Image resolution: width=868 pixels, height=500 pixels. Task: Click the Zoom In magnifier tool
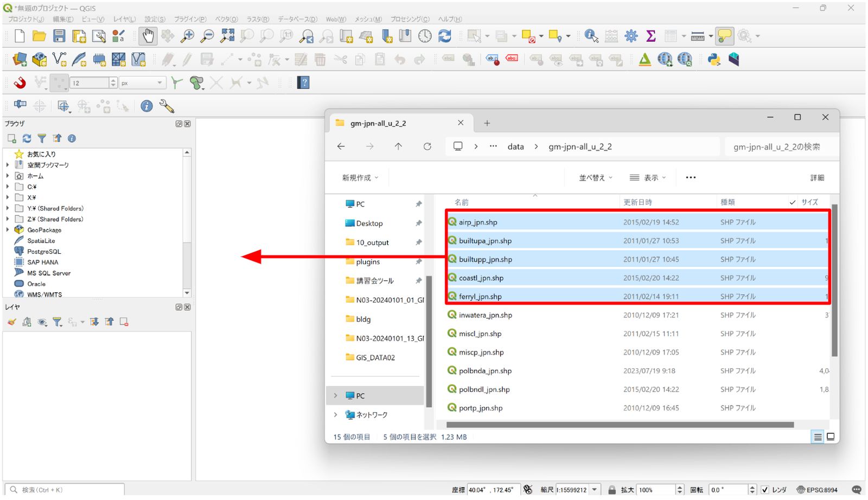pyautogui.click(x=187, y=36)
